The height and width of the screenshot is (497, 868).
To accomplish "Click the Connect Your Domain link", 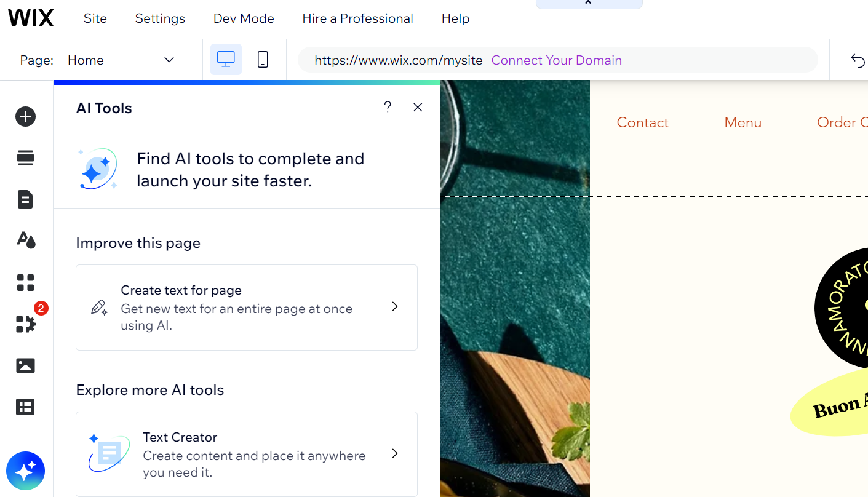I will point(556,60).
